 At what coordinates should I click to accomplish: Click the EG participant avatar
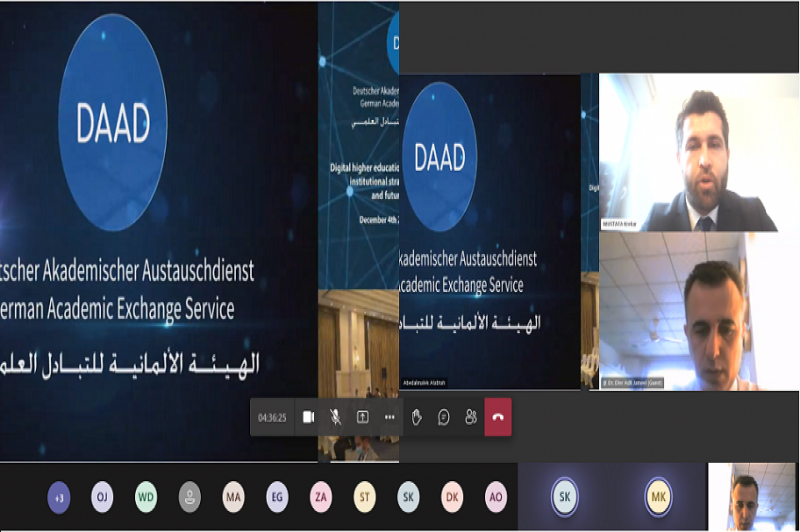277,497
